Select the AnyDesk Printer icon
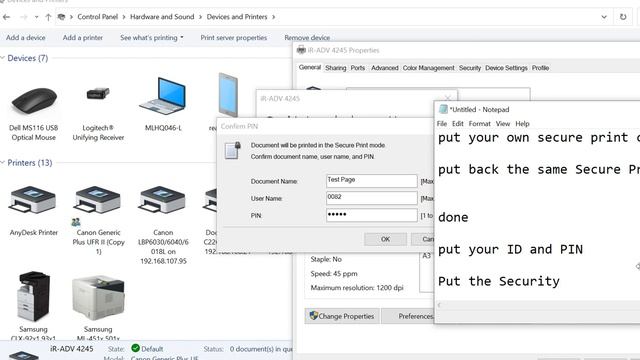The width and height of the screenshot is (640, 360). pyautogui.click(x=33, y=200)
